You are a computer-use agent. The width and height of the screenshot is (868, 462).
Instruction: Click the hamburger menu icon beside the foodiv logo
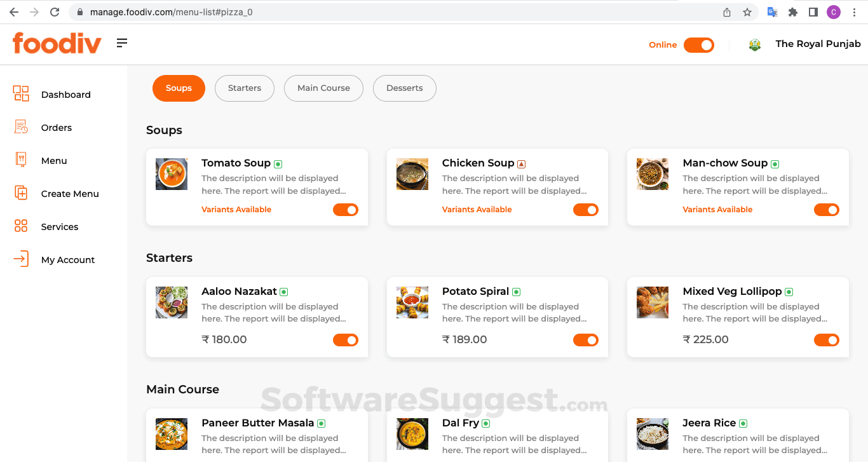coord(121,43)
